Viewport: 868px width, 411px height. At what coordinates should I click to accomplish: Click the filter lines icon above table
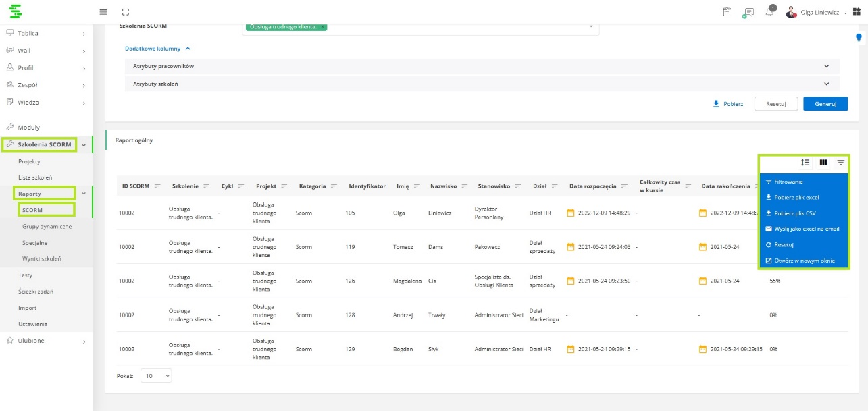(x=841, y=162)
